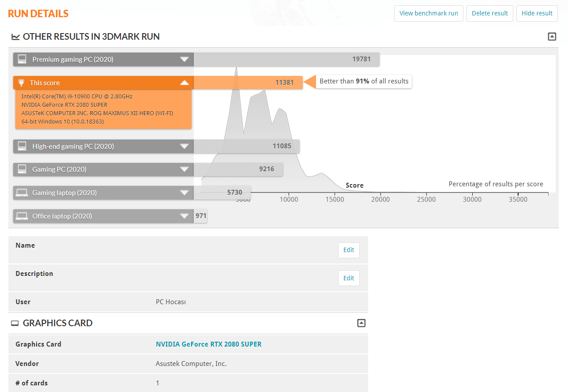
Task: Expand Office laptop (2020) details arrow
Action: pos(184,216)
